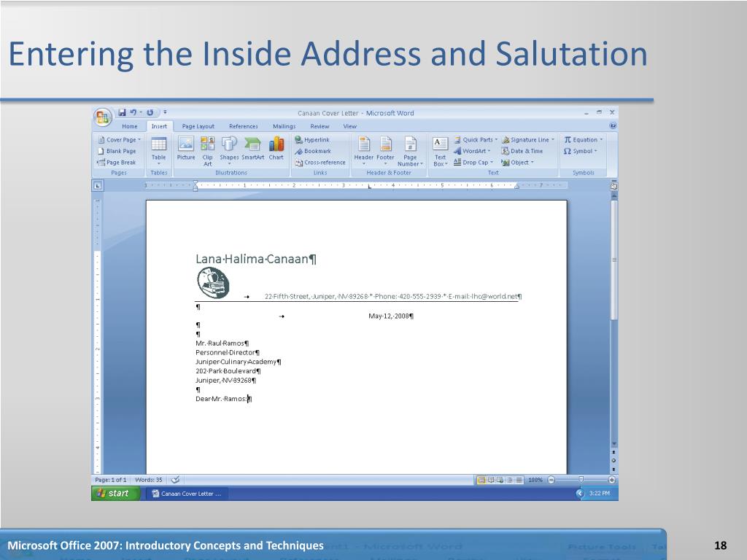Click the vertical scrollbar thumb
The height and width of the screenshot is (560, 747).
[x=614, y=260]
